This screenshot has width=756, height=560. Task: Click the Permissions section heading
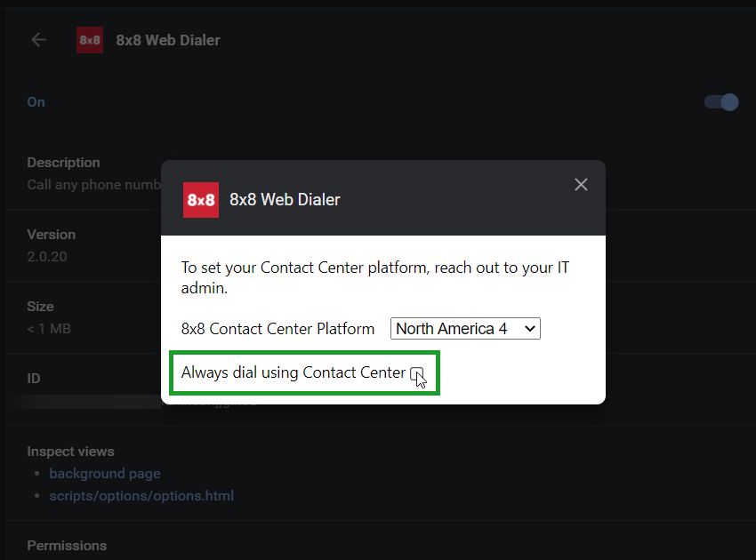[67, 546]
